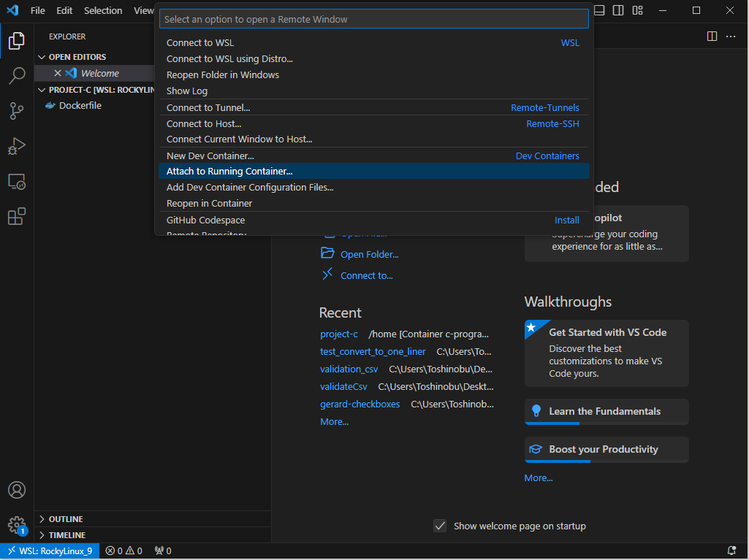Select Connect to WSL using Distro option
Image resolution: width=749 pixels, height=560 pixels.
tap(373, 58)
